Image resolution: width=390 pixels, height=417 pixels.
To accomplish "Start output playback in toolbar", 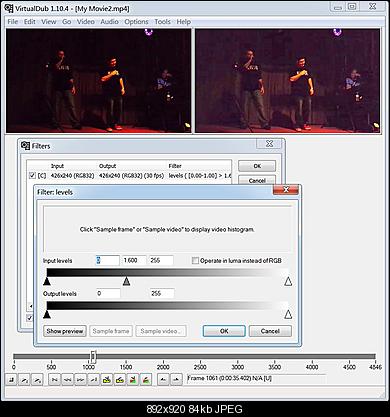I will 38,379.
